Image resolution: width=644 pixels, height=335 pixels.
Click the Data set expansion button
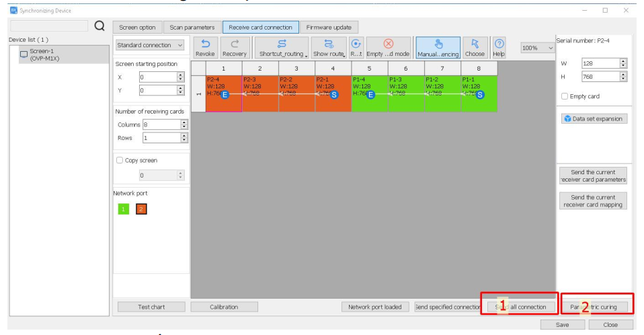(x=594, y=119)
